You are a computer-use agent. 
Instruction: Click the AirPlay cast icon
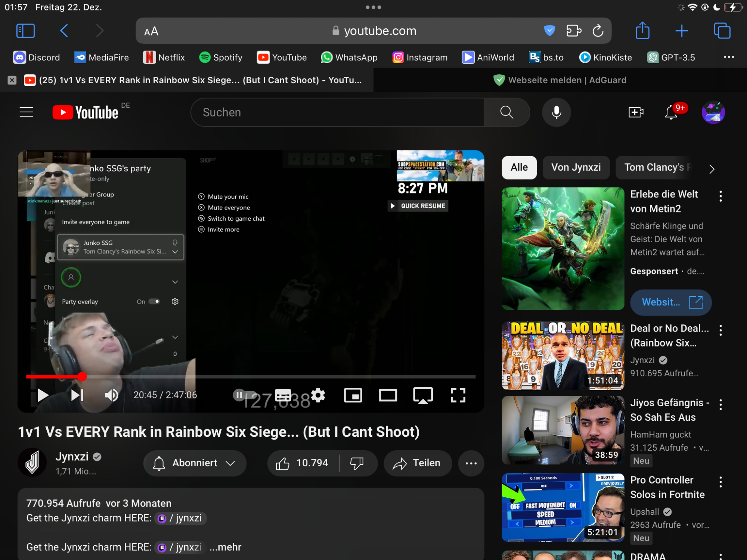423,395
